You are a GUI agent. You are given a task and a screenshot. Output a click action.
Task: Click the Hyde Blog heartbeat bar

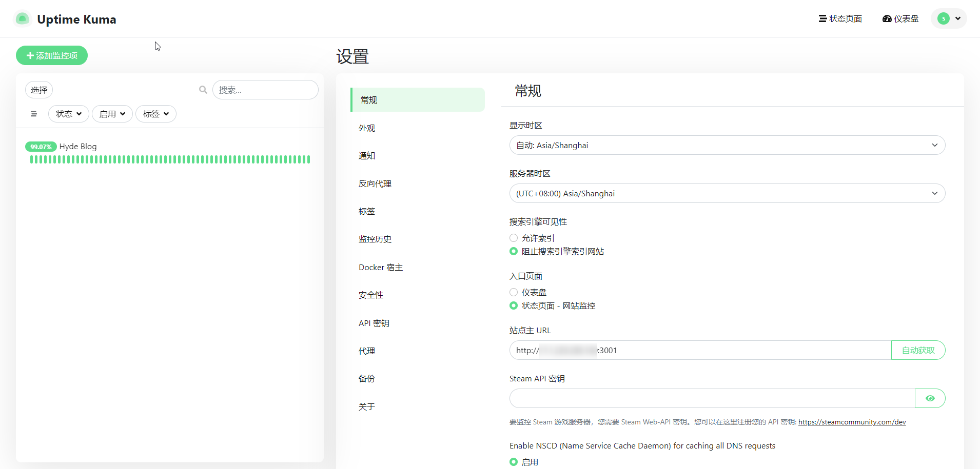point(170,159)
